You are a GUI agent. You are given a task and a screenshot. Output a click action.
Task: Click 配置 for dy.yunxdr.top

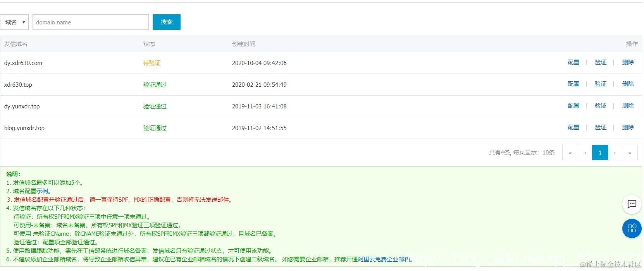point(573,106)
